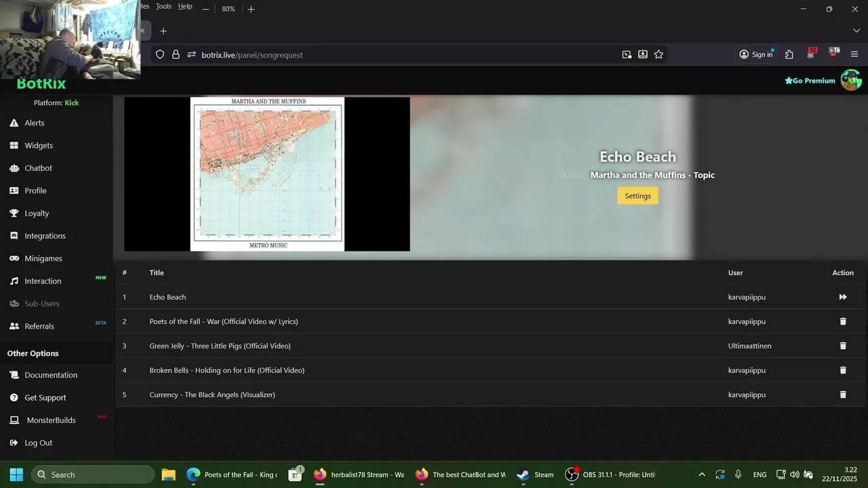Viewport: 868px width, 488px height.
Task: Sign in to Firefox account
Action: pos(756,54)
